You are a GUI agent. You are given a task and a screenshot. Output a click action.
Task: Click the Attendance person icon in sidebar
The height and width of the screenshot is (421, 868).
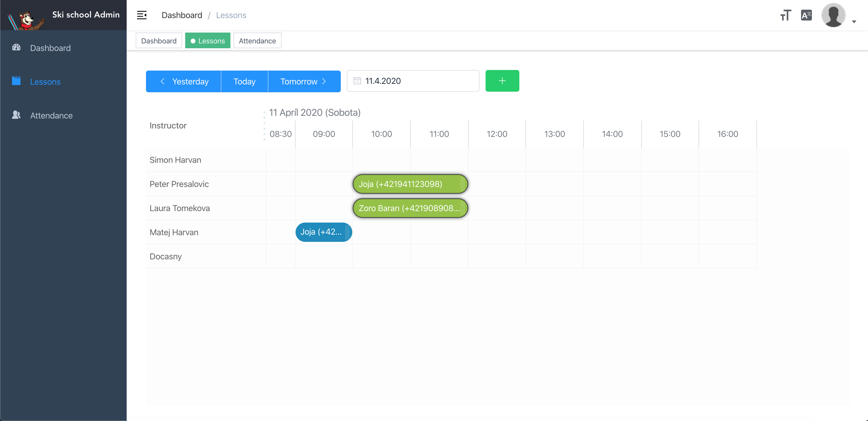pyautogui.click(x=16, y=115)
